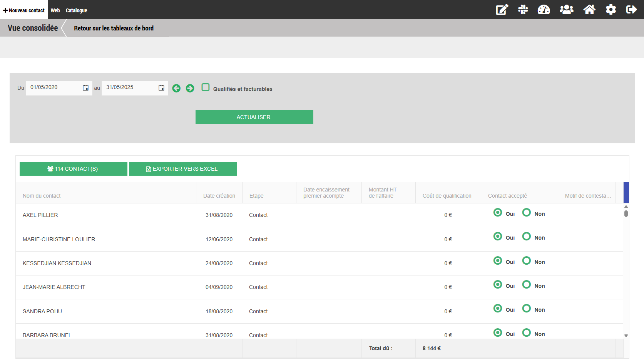This screenshot has height=361, width=644.
Task: Enable the Qualifiés et facturables checkbox
Action: click(x=206, y=87)
